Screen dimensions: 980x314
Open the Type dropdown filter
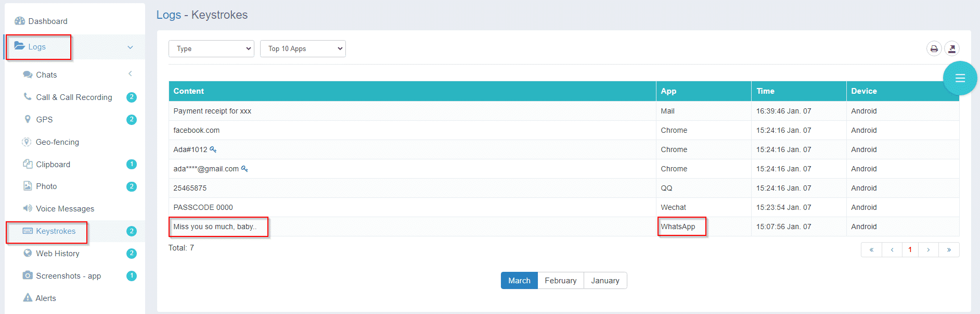pyautogui.click(x=211, y=49)
